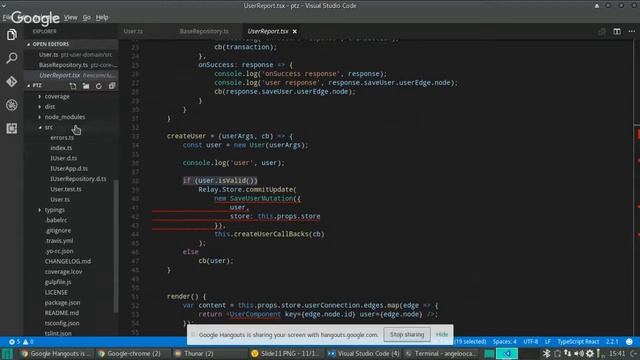
Task: Change language mode TypeScript React
Action: 578,342
